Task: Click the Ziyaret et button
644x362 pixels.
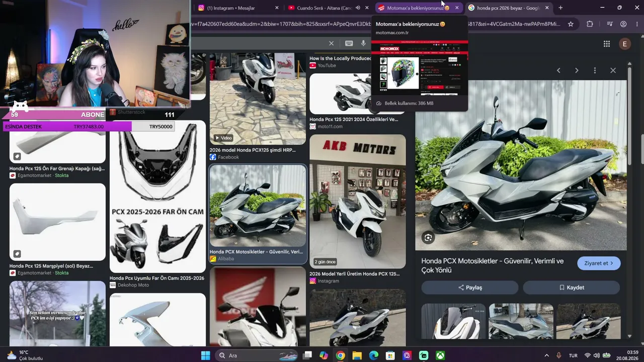Action: 599,263
